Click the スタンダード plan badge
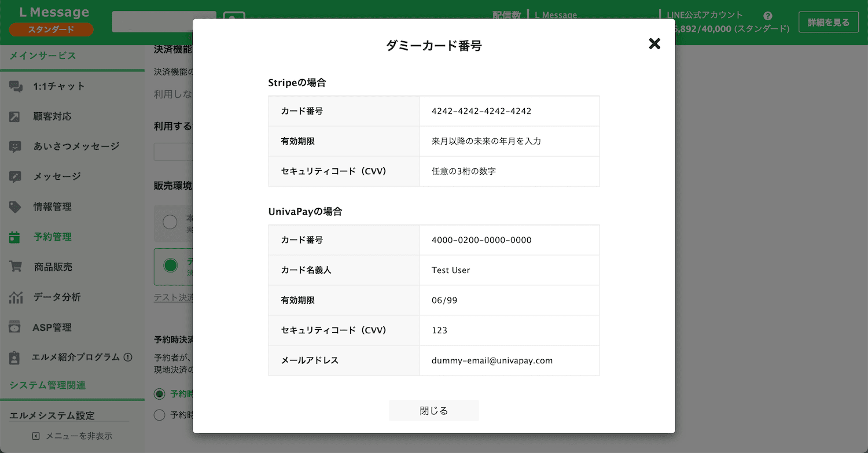The width and height of the screenshot is (868, 453). coord(52,30)
